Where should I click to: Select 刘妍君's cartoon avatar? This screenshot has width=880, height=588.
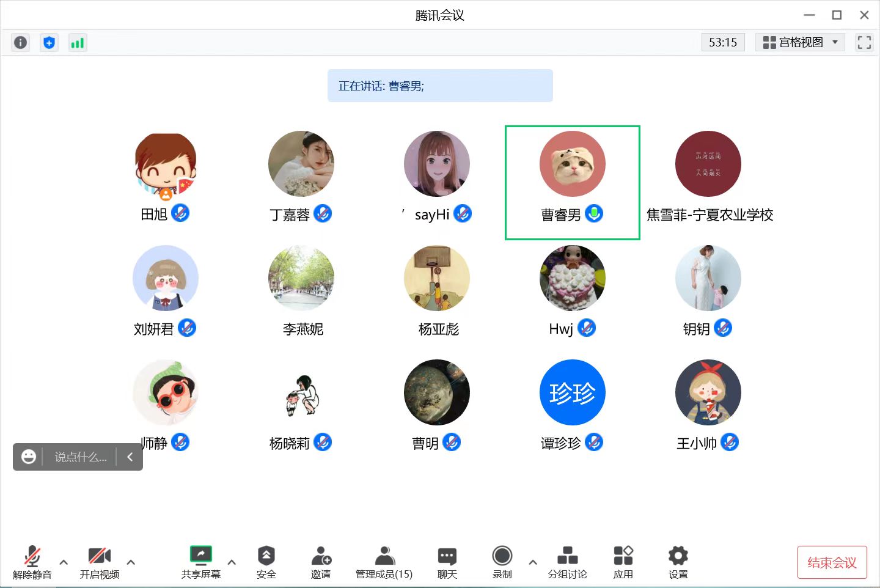click(x=166, y=278)
